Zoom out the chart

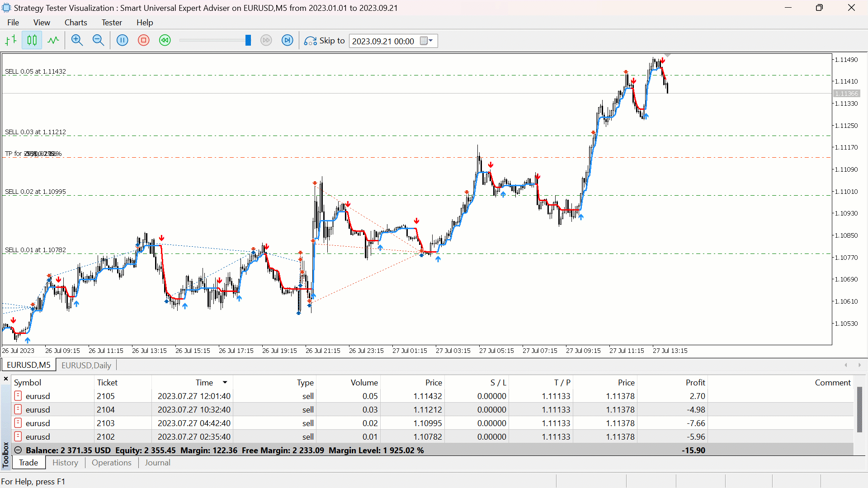pos(98,41)
